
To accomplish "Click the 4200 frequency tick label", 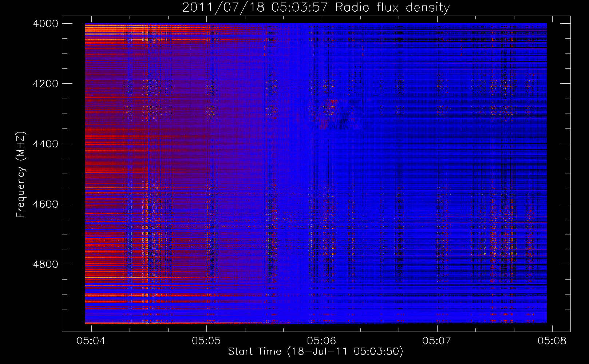I will [x=46, y=84].
